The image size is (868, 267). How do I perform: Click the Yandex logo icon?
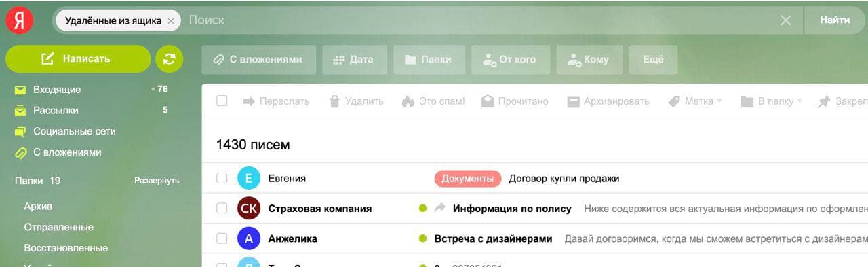(20, 20)
